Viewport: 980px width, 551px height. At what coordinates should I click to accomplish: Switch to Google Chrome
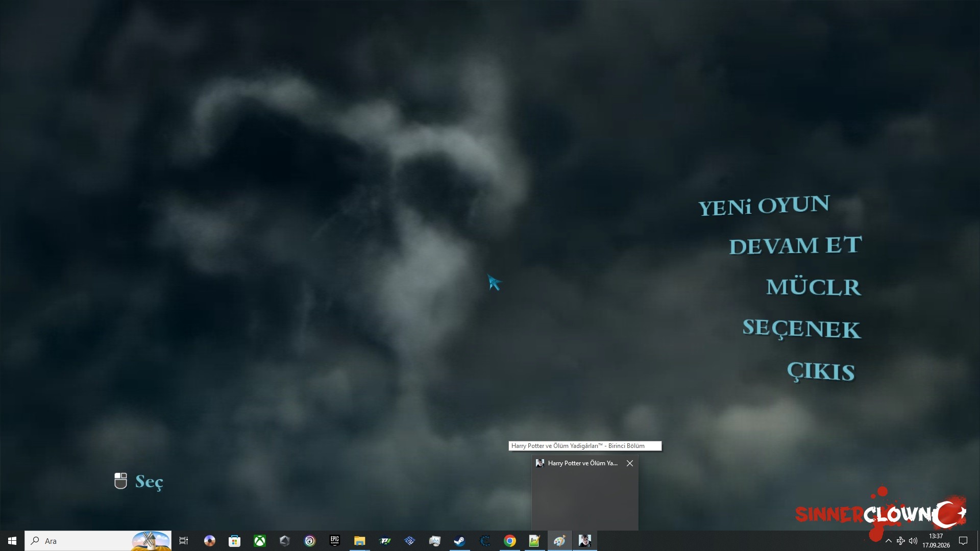pyautogui.click(x=510, y=541)
